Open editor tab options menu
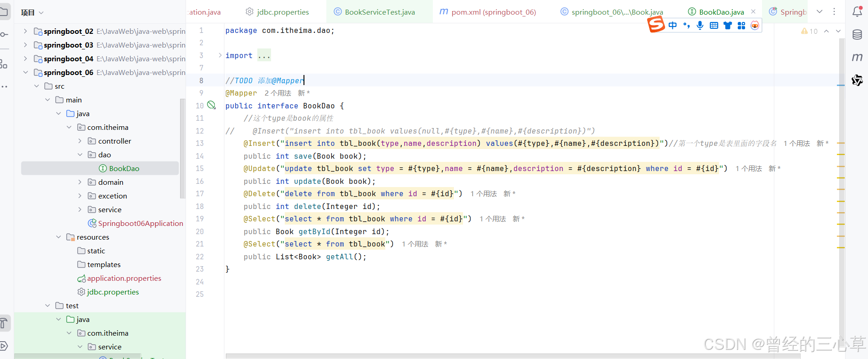The width and height of the screenshot is (868, 359). pos(834,11)
